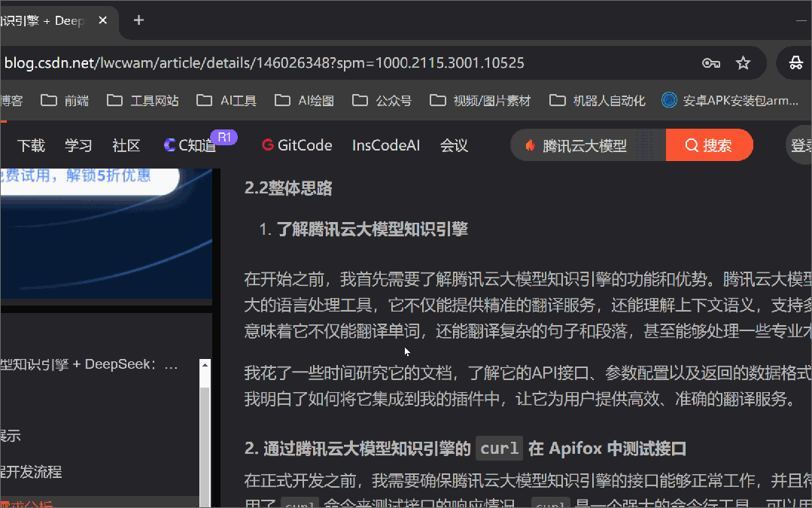Open the incognito profile icon
The height and width of the screenshot is (508, 812).
tap(796, 63)
